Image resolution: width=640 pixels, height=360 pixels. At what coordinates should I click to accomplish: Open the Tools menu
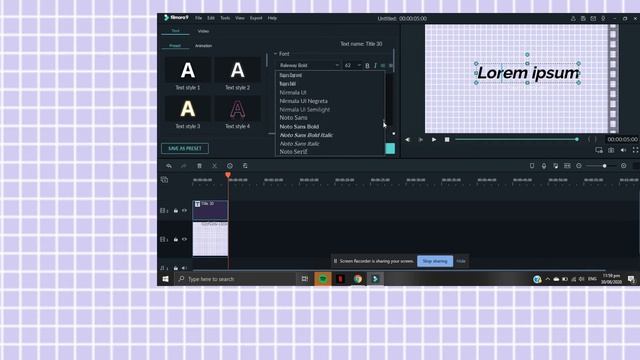click(225, 18)
